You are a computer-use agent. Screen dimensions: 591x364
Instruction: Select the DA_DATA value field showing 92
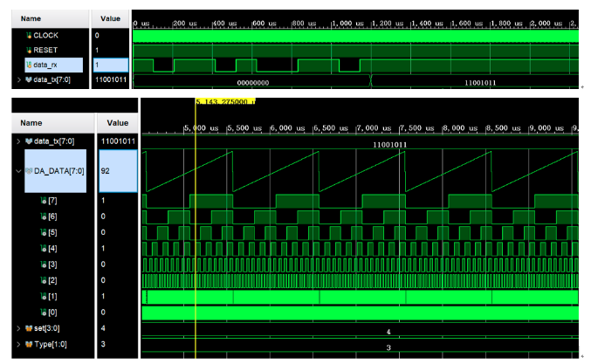(x=118, y=171)
